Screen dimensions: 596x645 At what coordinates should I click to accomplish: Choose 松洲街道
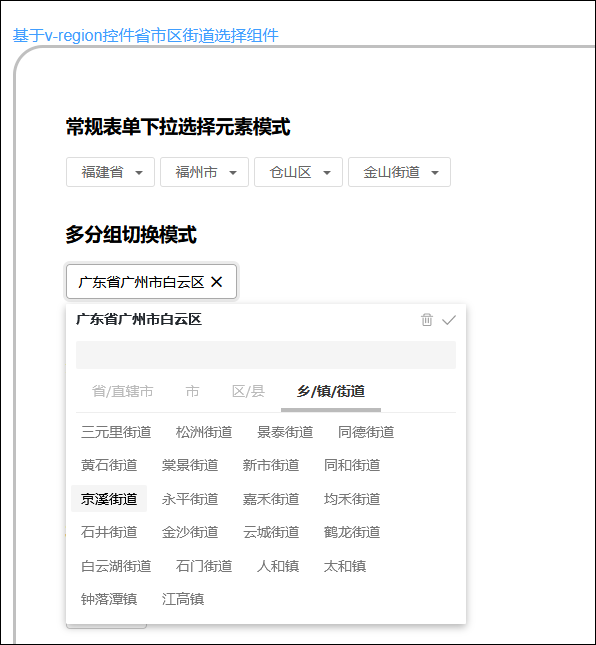coord(204,432)
